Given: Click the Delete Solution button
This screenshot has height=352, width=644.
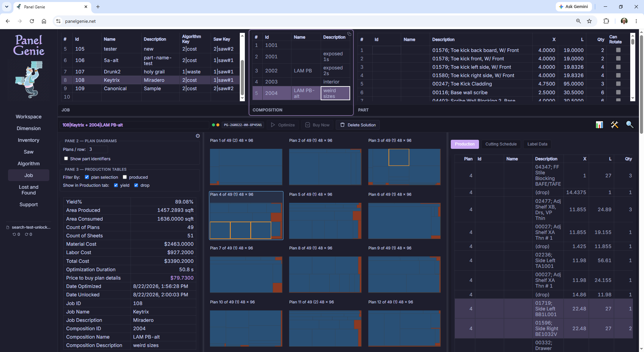Looking at the screenshot, I should 358,125.
